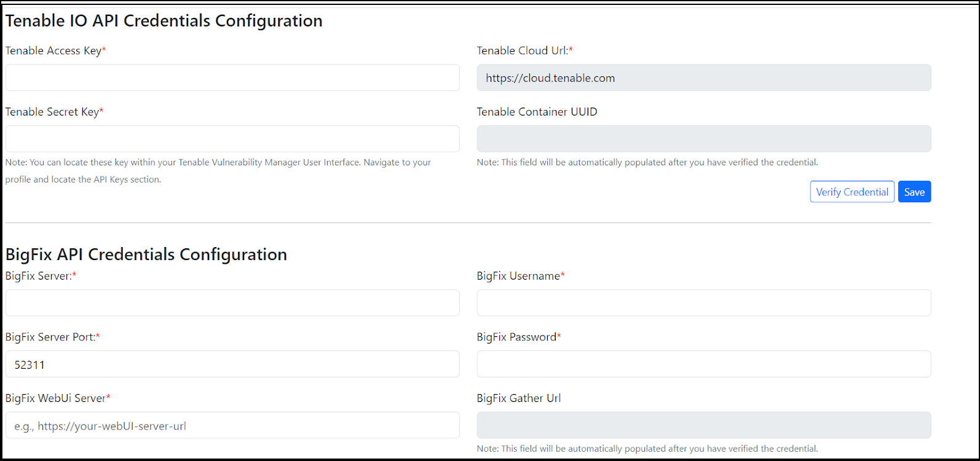Click the 'BigFix Password' label text

coord(516,337)
